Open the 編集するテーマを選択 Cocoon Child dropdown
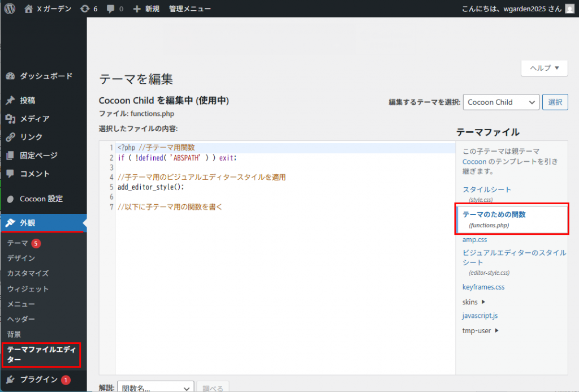 point(500,102)
